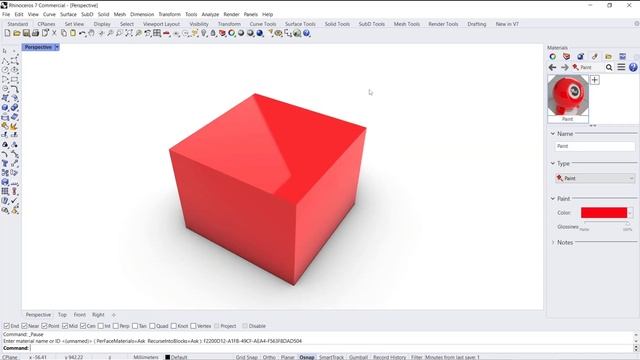Click Record History in the status bar
Image resolution: width=640 pixels, height=360 pixels.
pyautogui.click(x=389, y=357)
